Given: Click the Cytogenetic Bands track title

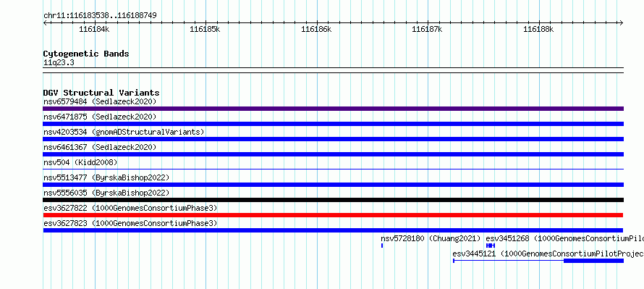Looking at the screenshot, I should pyautogui.click(x=86, y=54).
